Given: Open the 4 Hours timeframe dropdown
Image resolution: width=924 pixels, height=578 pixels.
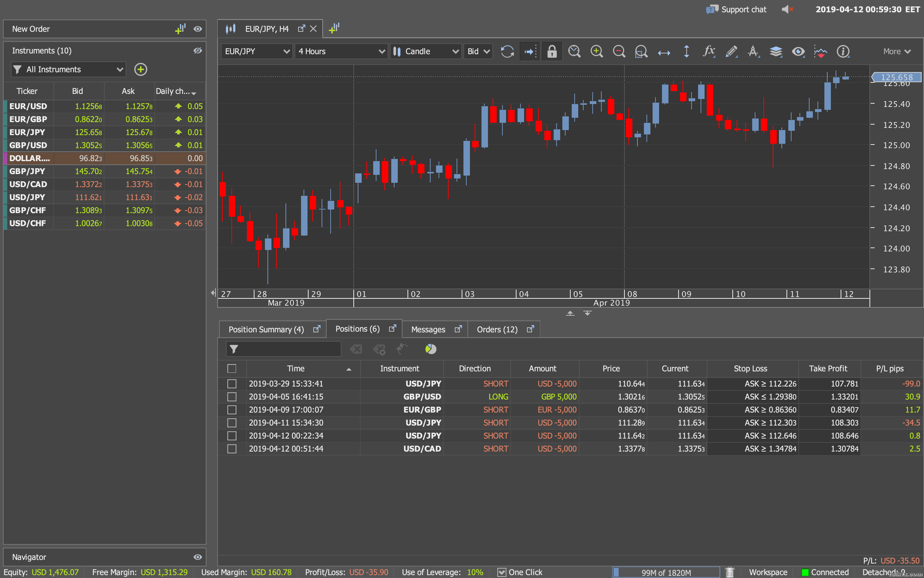Looking at the screenshot, I should coord(341,51).
